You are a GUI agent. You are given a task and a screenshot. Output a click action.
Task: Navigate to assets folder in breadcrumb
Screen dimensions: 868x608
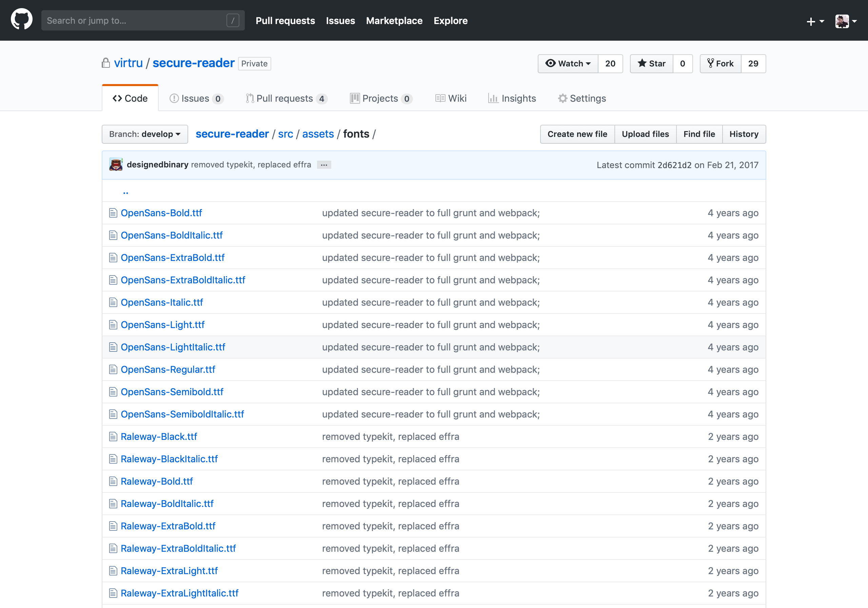318,134
